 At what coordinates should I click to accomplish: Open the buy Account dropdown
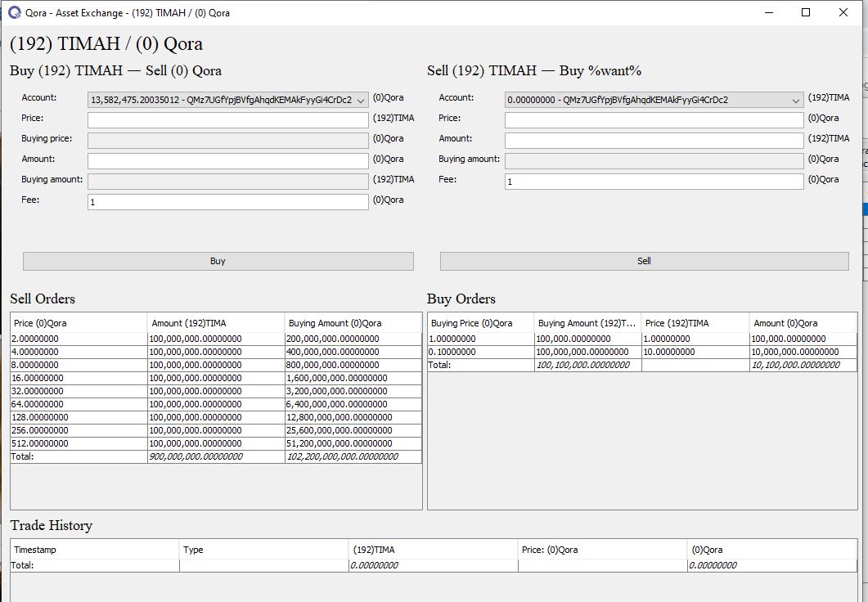(x=228, y=100)
